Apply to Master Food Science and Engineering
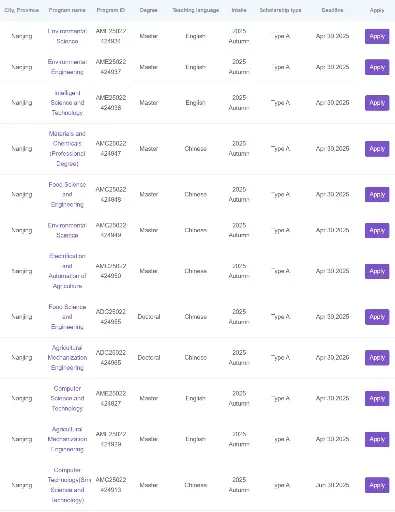395x512 pixels. click(377, 194)
